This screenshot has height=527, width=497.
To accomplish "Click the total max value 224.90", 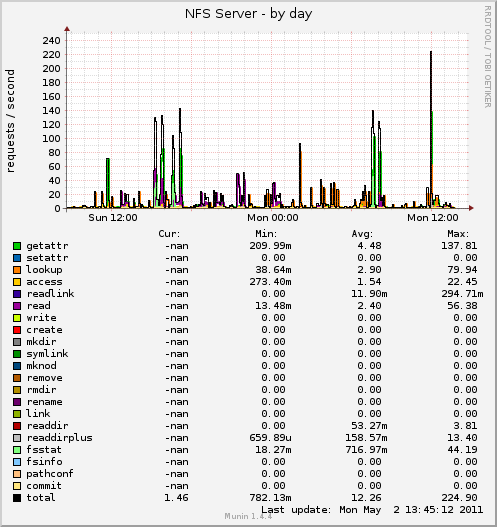I will (x=459, y=497).
